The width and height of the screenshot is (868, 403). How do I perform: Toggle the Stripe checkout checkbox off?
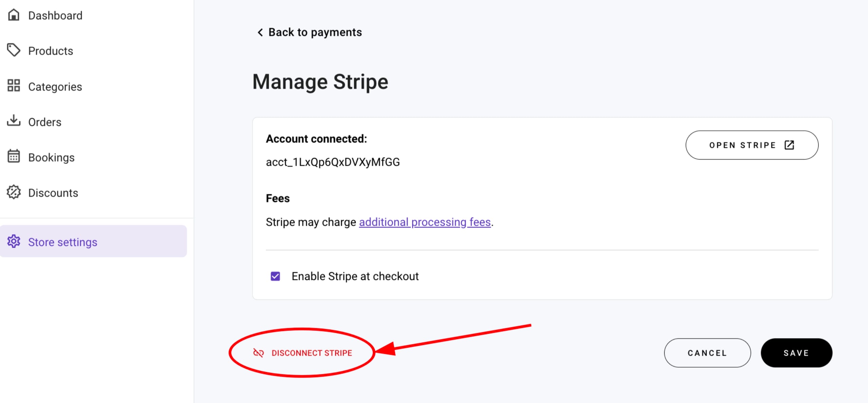coord(275,276)
